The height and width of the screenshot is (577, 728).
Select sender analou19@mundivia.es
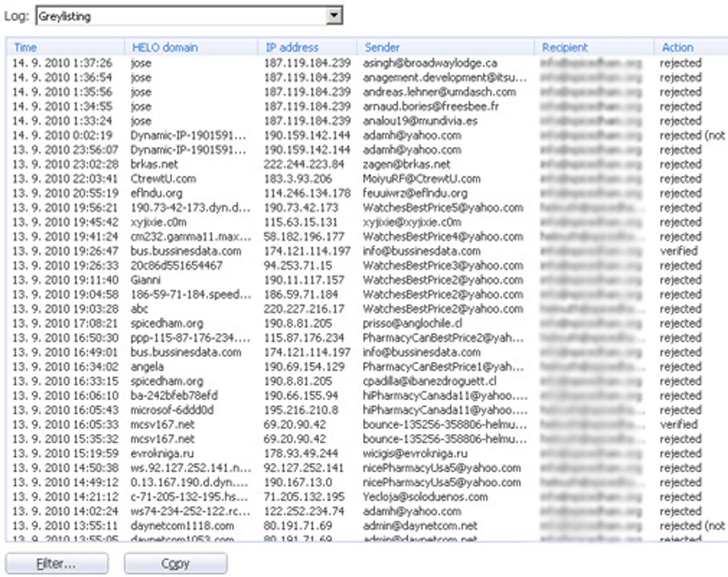420,121
